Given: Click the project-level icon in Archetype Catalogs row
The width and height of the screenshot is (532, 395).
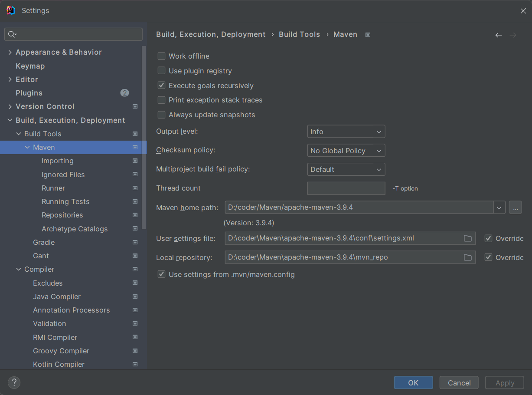Looking at the screenshot, I should tap(135, 229).
